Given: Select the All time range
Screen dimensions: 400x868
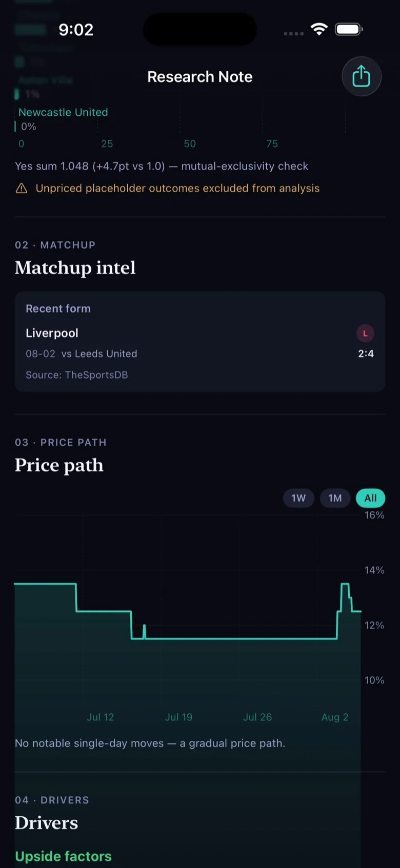Looking at the screenshot, I should [x=370, y=498].
